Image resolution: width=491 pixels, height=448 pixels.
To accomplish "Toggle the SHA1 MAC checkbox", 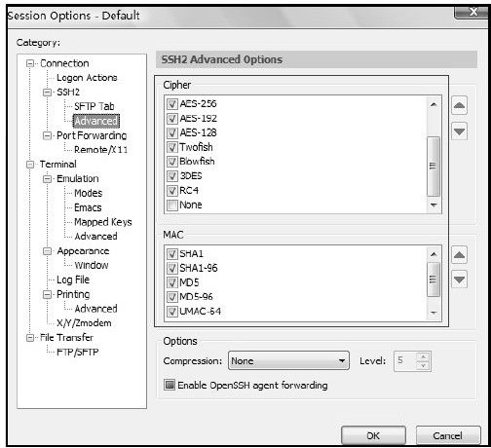I will coord(172,253).
